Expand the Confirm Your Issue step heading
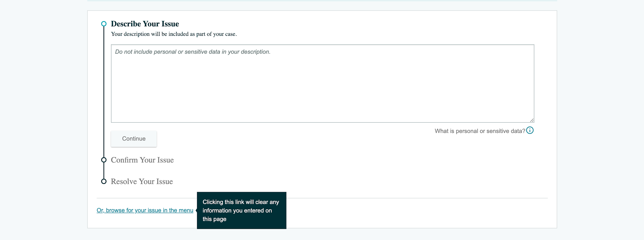The image size is (644, 240). tap(142, 160)
